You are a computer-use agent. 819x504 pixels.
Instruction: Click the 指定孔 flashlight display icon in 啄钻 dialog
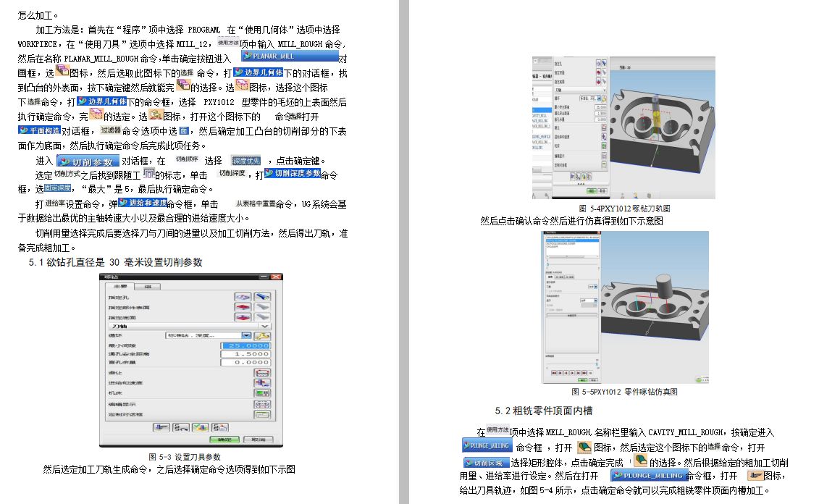tap(262, 297)
